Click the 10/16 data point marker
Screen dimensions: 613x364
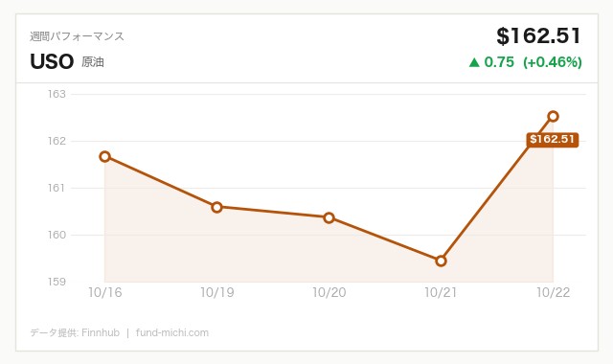(x=104, y=157)
